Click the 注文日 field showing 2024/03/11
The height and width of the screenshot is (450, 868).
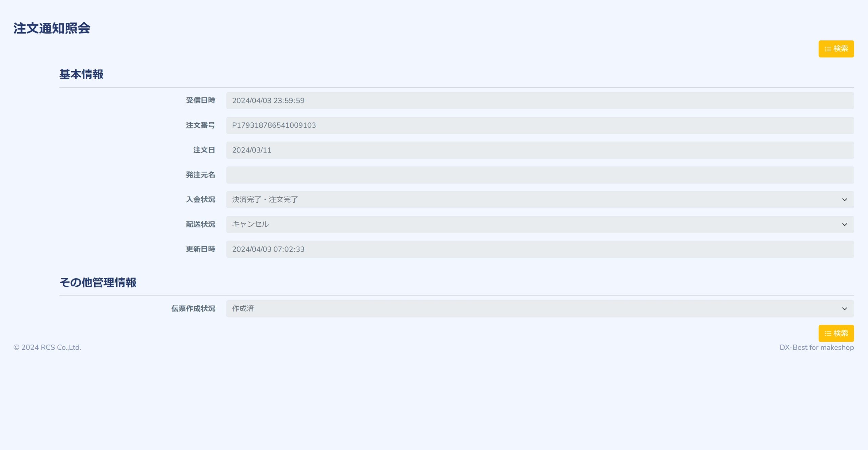[540, 150]
